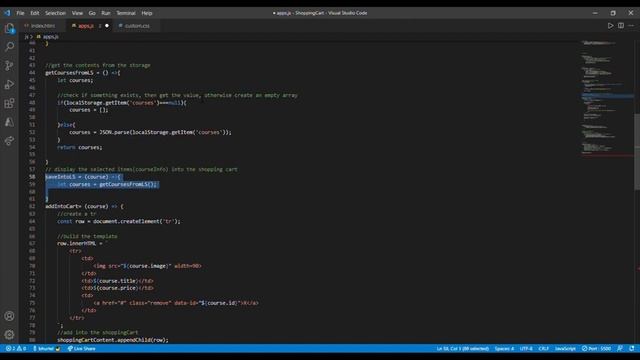Viewport: 640px width, 360px height.
Task: Open the Help menu
Action: point(147,13)
